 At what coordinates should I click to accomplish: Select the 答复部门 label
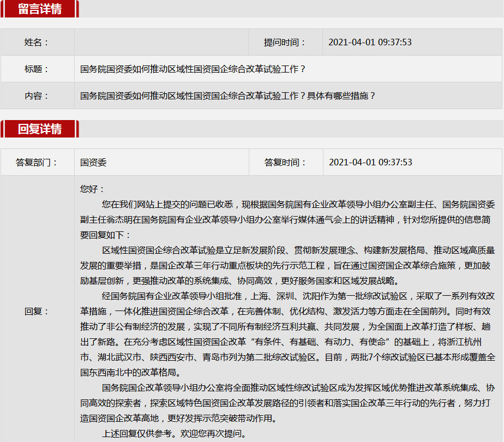pos(37,163)
